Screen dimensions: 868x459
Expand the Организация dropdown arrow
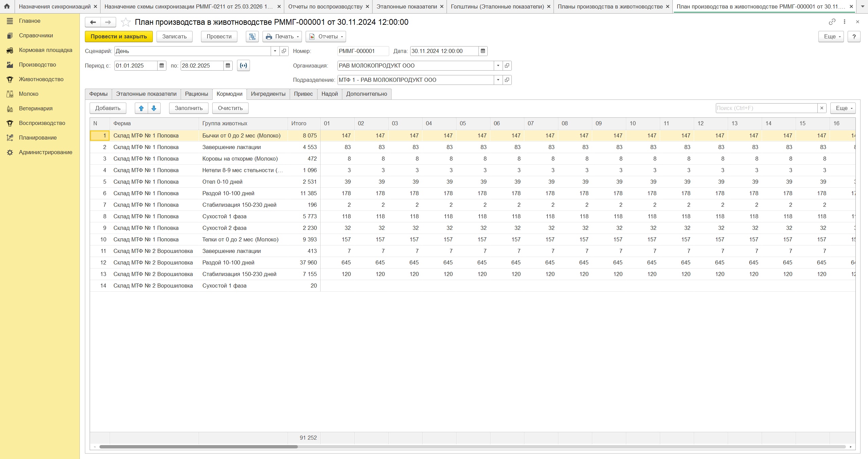pyautogui.click(x=498, y=66)
